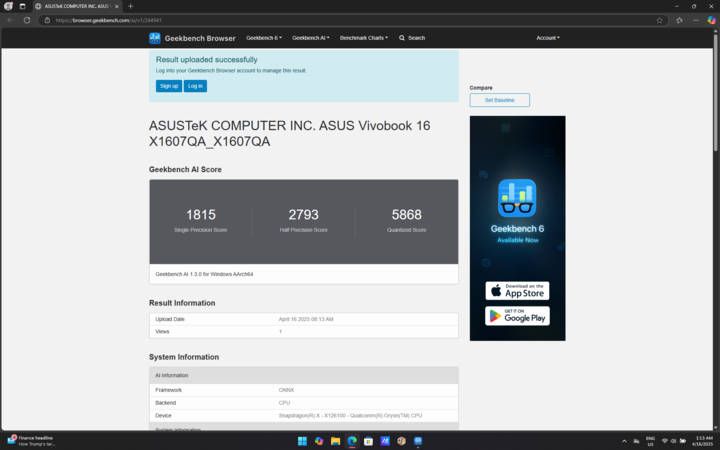Click the Views row label
The image size is (720, 450).
(162, 332)
